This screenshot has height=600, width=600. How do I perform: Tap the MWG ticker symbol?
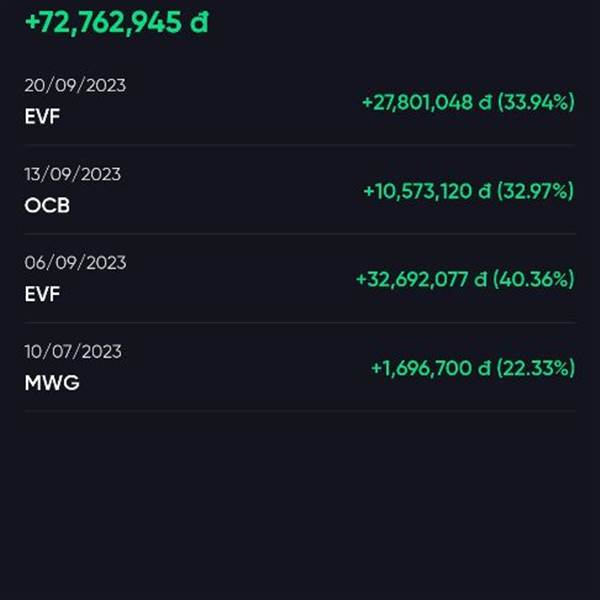52,383
